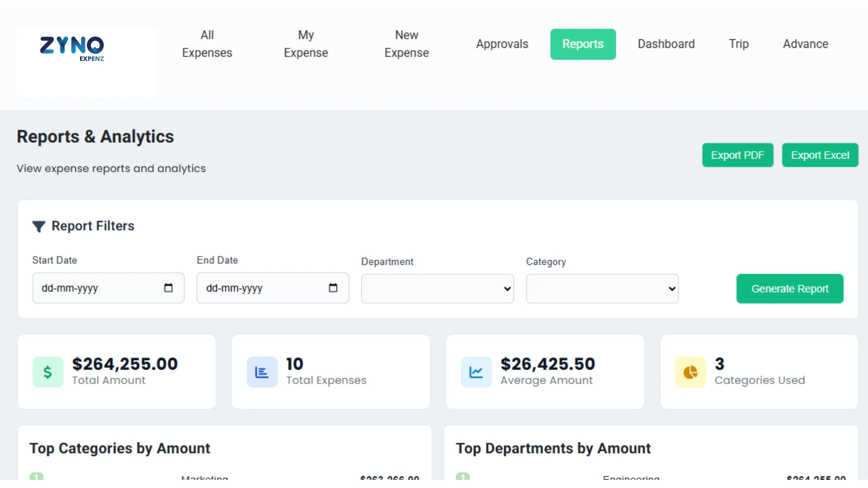The image size is (868, 488).
Task: Click the Export Excel button
Action: 820,155
